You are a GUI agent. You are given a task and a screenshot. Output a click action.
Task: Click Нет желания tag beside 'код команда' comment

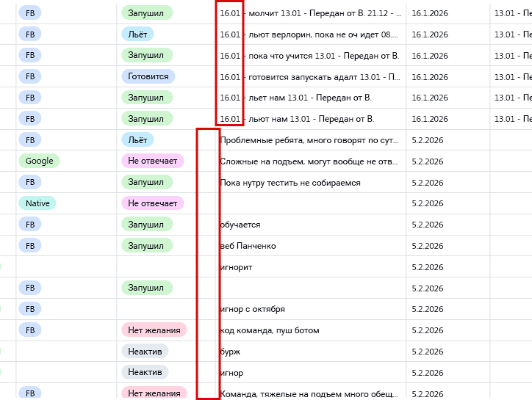click(x=154, y=330)
